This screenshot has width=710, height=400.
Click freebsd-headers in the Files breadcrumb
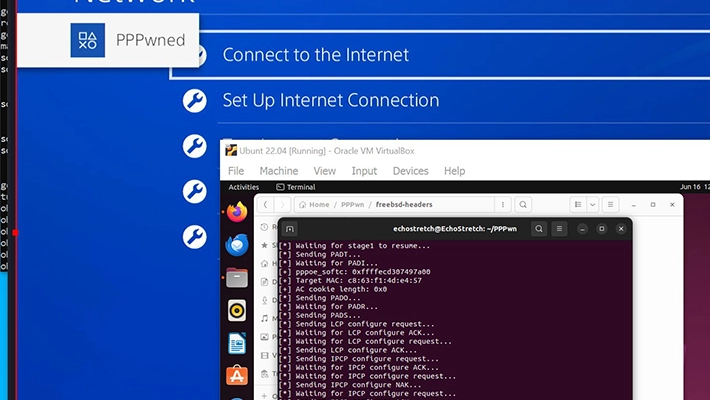(x=404, y=204)
